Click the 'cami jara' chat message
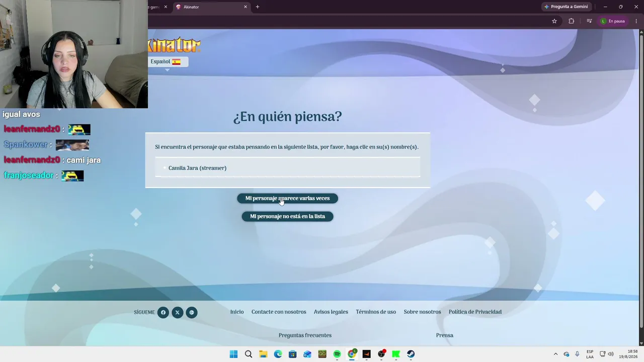Screen dimensions: 644x362 point(84,160)
